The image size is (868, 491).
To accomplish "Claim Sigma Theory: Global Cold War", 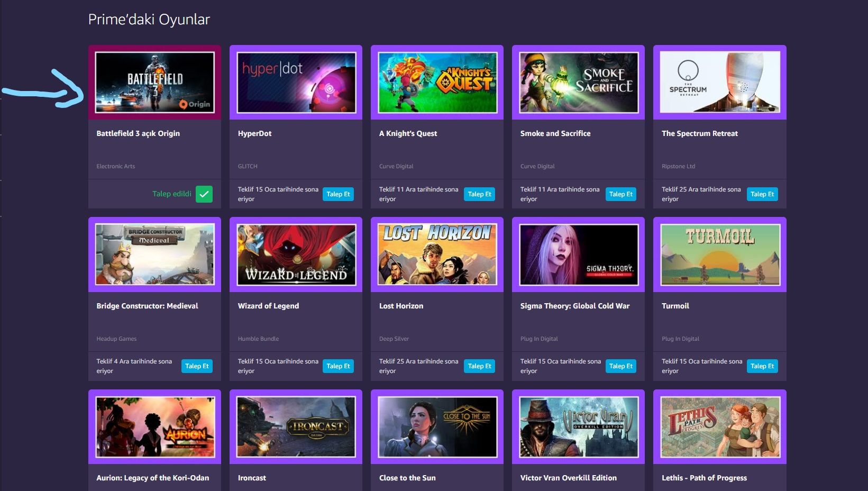I will coord(621,366).
